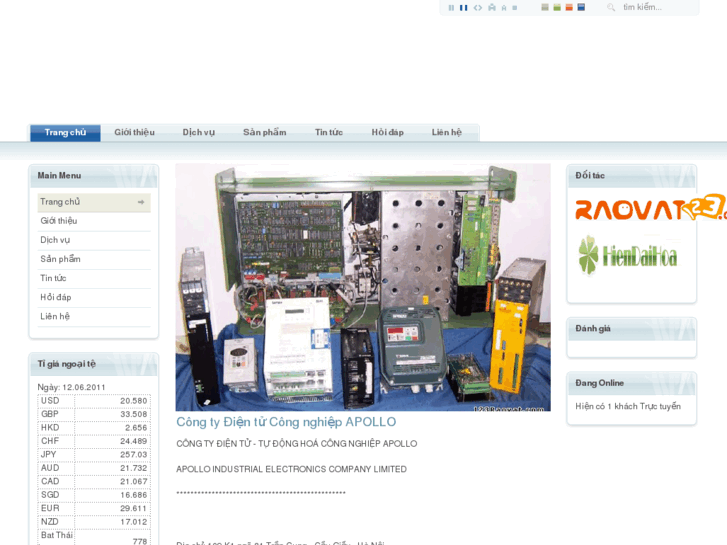
Task: Click the industrial electronics equipment photo
Action: coord(362,287)
